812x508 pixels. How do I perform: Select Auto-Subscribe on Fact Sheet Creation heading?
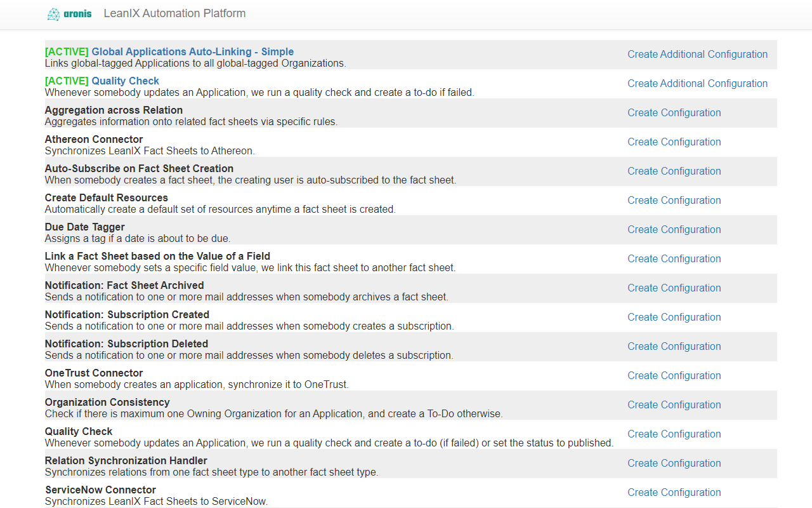click(139, 169)
